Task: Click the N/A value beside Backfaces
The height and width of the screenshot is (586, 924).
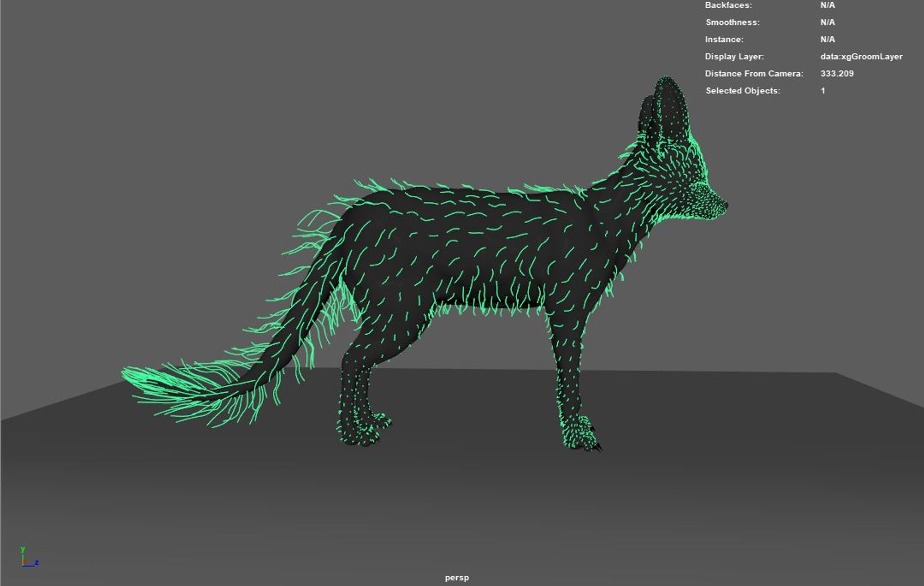Action: (x=827, y=5)
